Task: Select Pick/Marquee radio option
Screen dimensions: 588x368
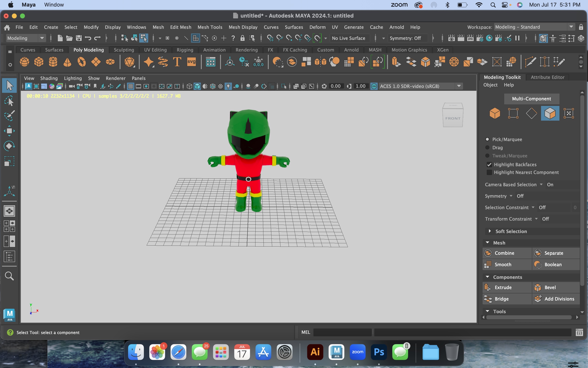Action: click(487, 139)
